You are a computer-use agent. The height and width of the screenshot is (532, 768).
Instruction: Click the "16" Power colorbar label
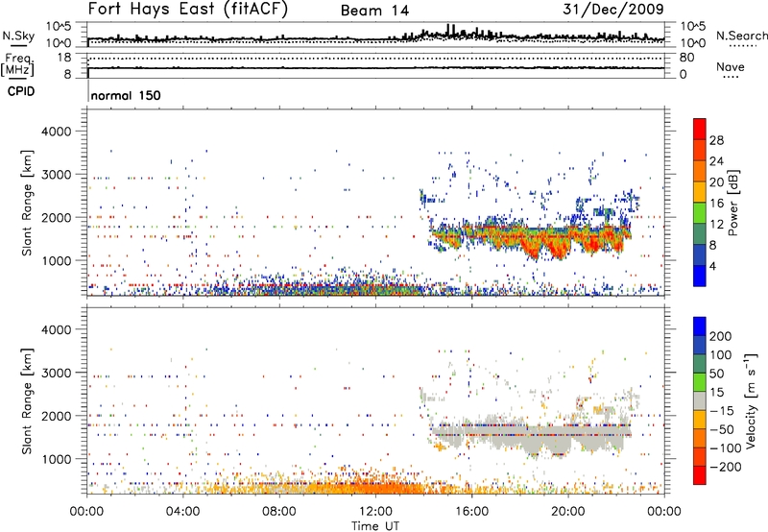pyautogui.click(x=716, y=204)
